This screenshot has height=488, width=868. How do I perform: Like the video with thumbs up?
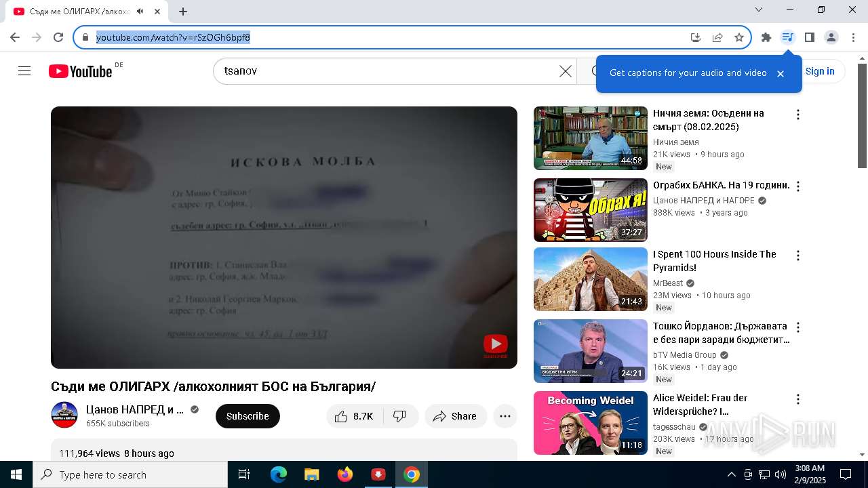click(x=355, y=416)
